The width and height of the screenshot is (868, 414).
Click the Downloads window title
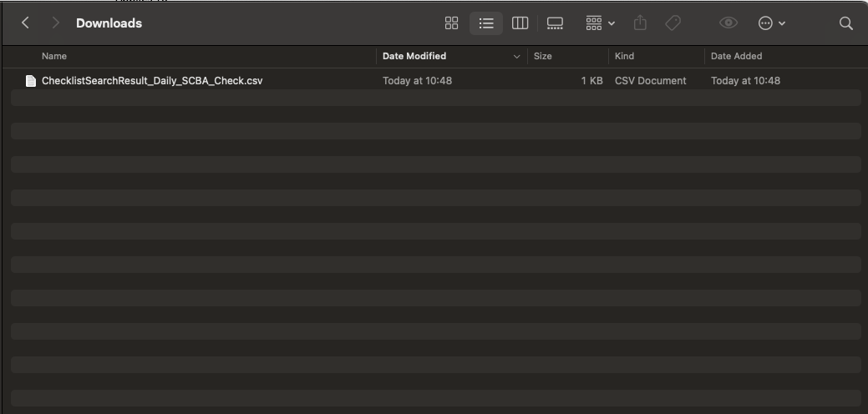[109, 23]
